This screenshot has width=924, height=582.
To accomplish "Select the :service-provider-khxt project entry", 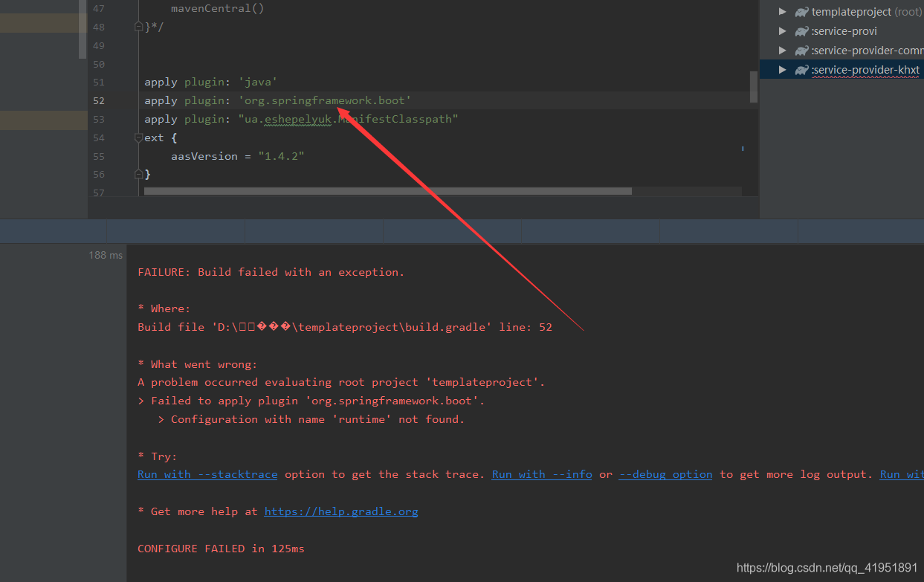I will click(867, 69).
